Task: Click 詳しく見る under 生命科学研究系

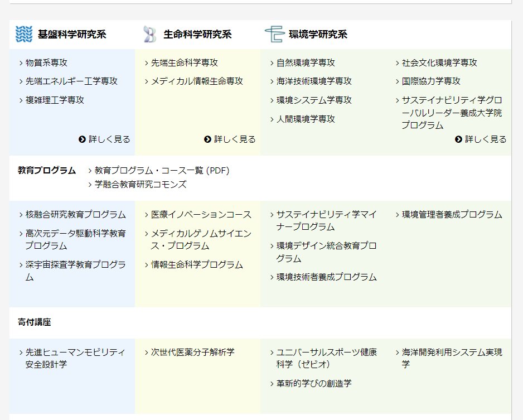Action: pos(230,139)
